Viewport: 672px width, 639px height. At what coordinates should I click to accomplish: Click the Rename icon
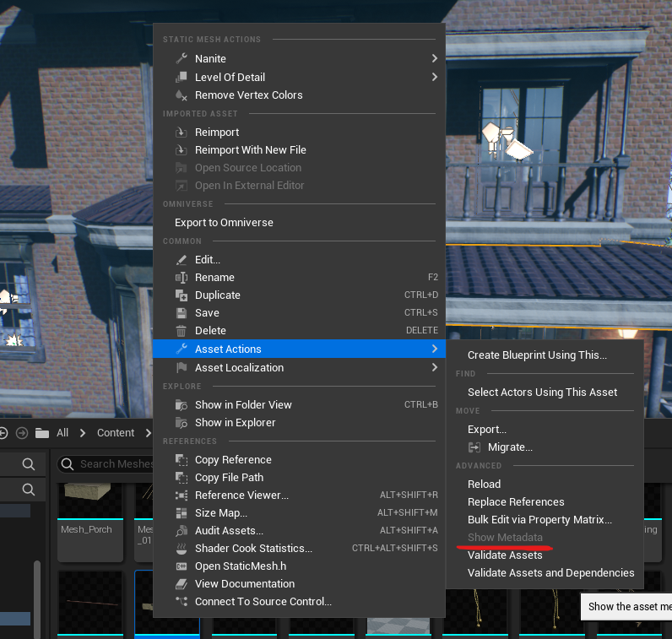pos(182,277)
